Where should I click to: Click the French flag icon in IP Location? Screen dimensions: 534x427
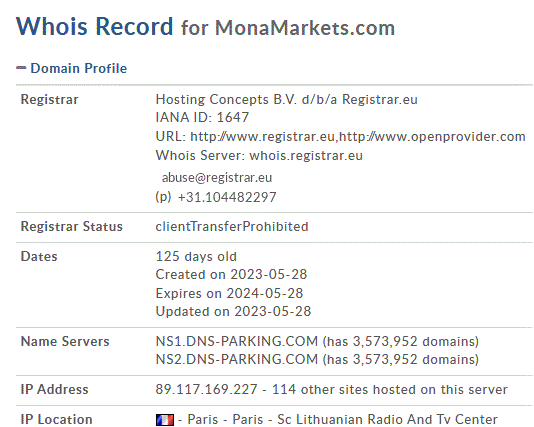point(165,420)
